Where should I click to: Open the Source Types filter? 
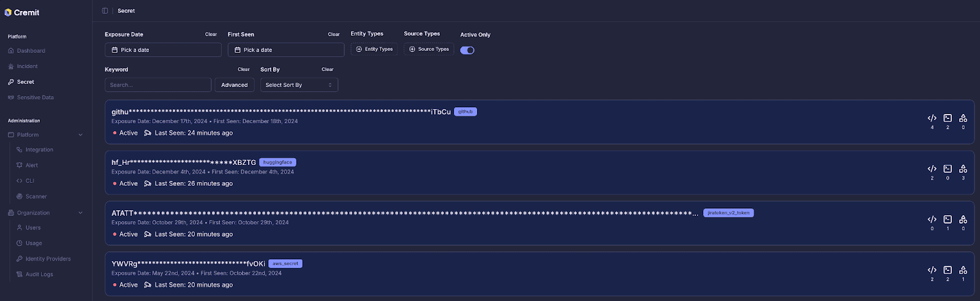click(x=429, y=49)
